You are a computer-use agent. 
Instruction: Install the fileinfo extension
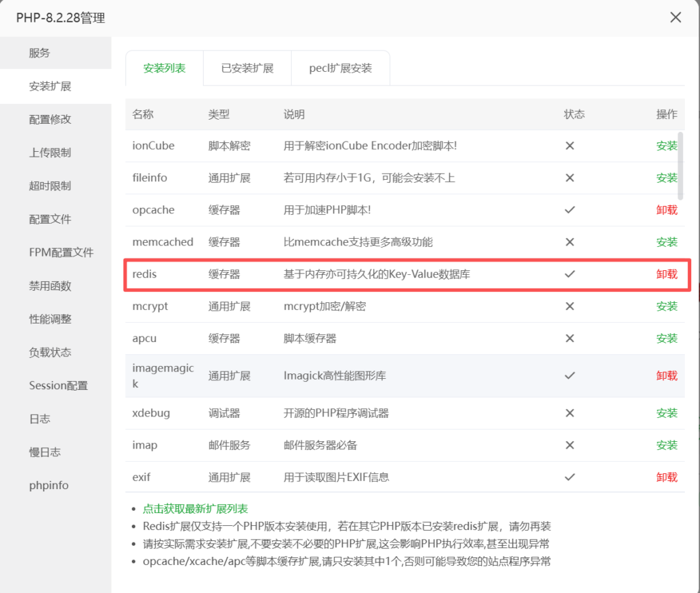click(667, 178)
